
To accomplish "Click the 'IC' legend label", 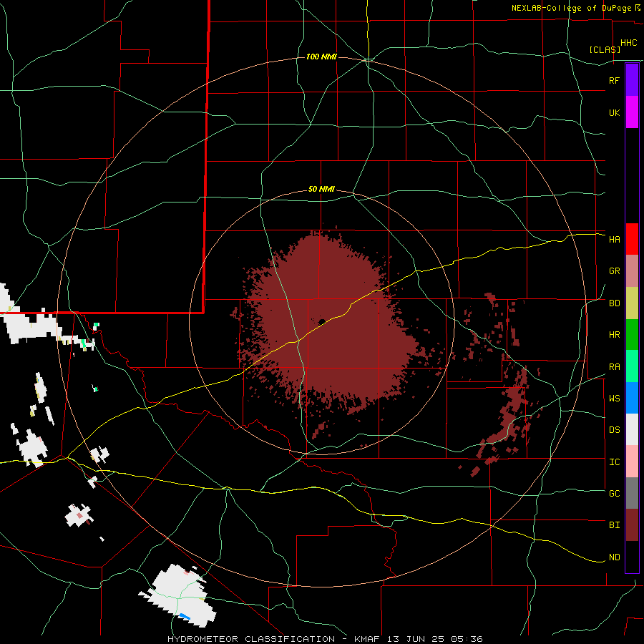I will 614,462.
